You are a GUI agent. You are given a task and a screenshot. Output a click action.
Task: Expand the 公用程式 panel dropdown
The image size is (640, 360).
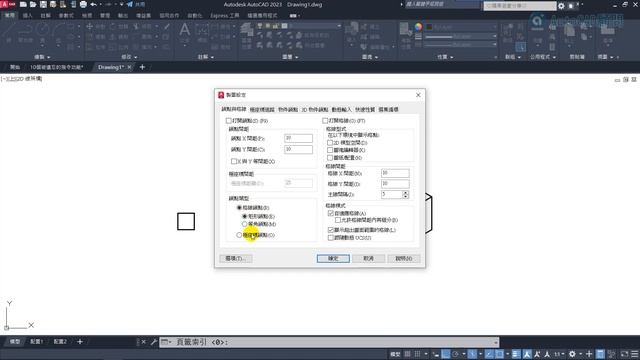coord(543,57)
